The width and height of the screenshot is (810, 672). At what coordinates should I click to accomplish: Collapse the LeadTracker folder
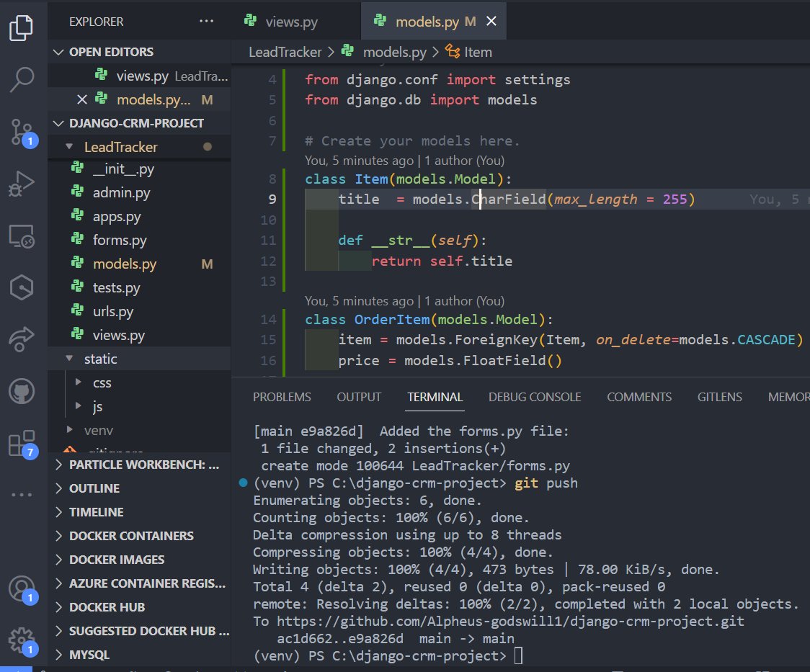tap(140, 147)
